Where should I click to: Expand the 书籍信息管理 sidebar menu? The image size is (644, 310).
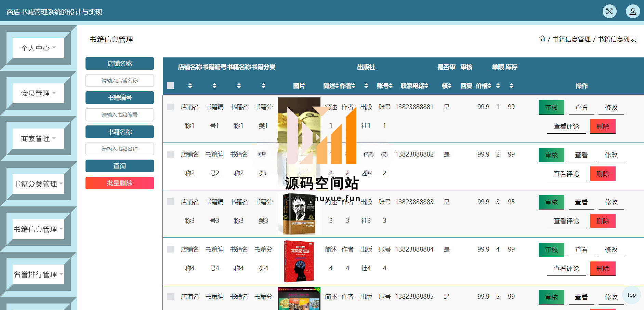tap(38, 229)
